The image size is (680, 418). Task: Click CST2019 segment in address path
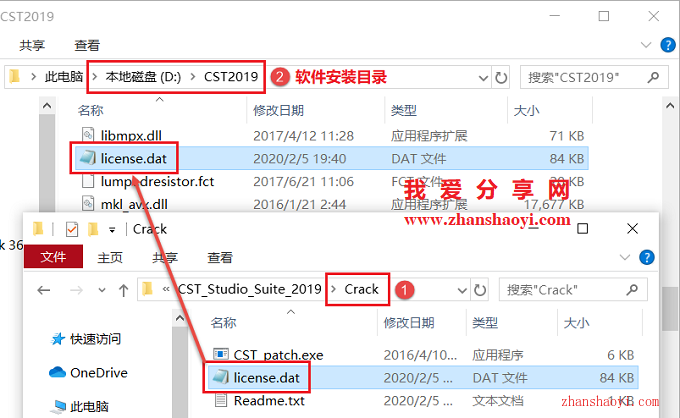click(x=231, y=77)
